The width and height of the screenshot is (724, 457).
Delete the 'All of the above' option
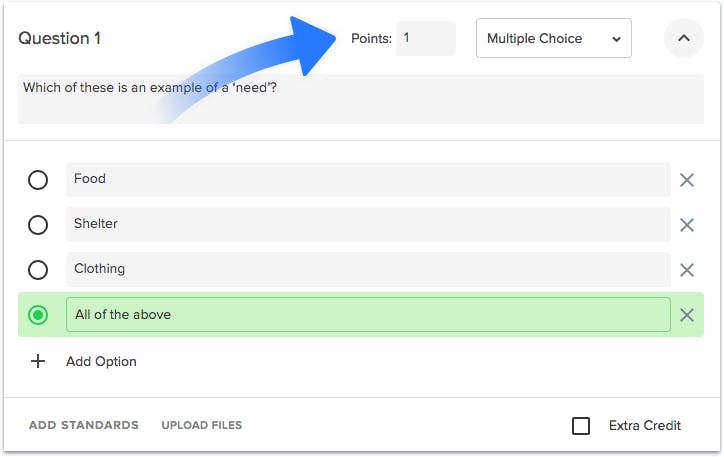(687, 315)
